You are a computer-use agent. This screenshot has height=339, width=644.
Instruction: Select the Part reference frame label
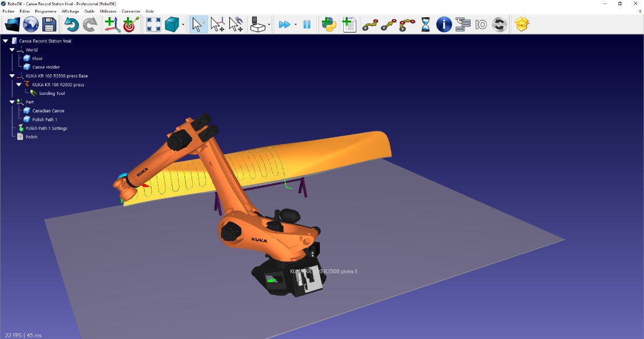click(x=30, y=102)
